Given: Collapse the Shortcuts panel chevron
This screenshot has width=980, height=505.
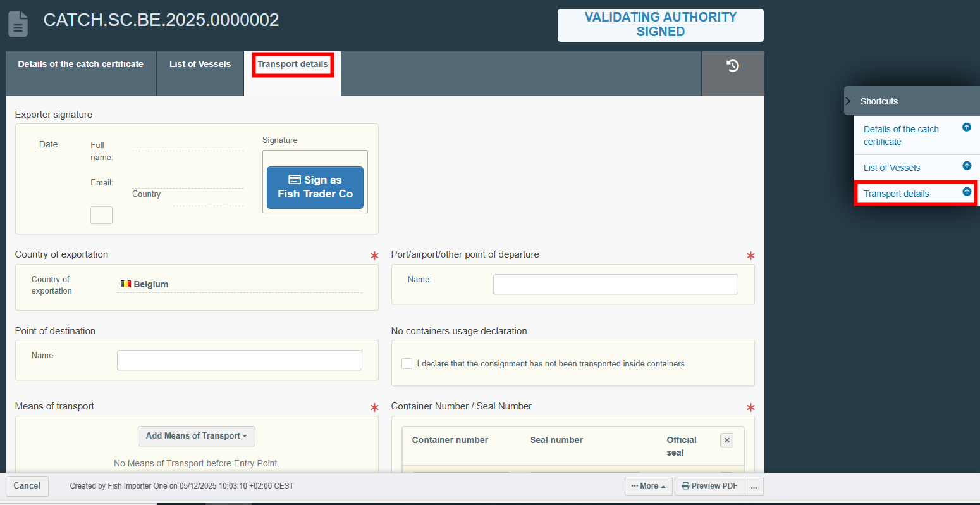Looking at the screenshot, I should (848, 101).
